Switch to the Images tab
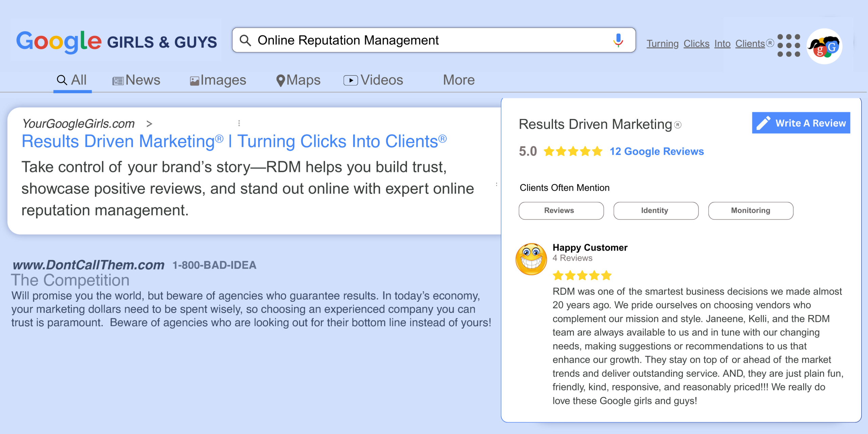The width and height of the screenshot is (868, 434). (218, 80)
